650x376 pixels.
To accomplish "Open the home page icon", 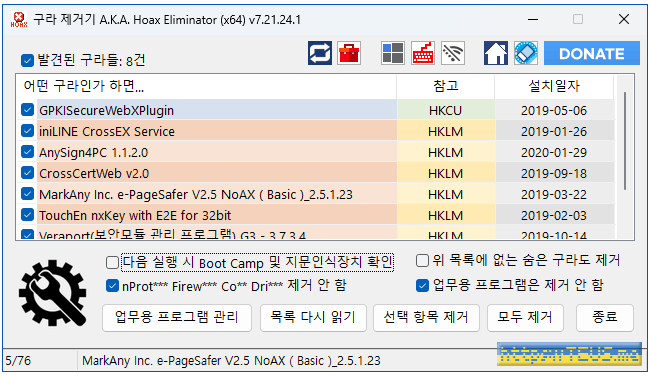I will [496, 53].
